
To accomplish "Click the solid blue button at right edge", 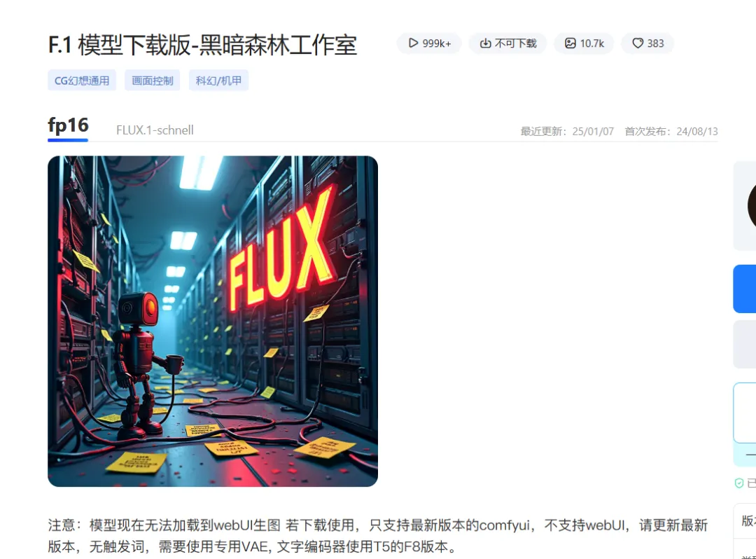I will point(744,289).
